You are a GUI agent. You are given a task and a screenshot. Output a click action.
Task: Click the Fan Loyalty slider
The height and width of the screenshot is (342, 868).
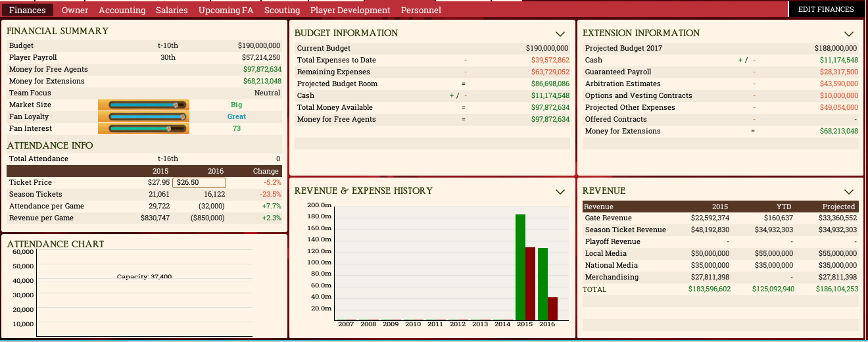tap(143, 116)
